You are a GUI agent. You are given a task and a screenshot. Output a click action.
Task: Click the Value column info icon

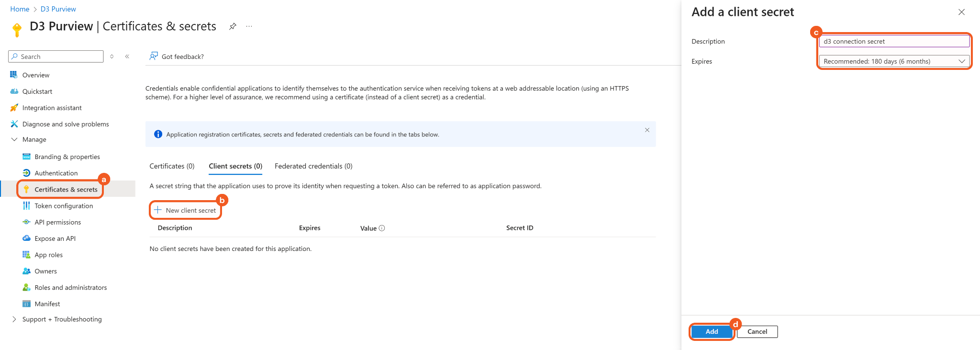382,228
